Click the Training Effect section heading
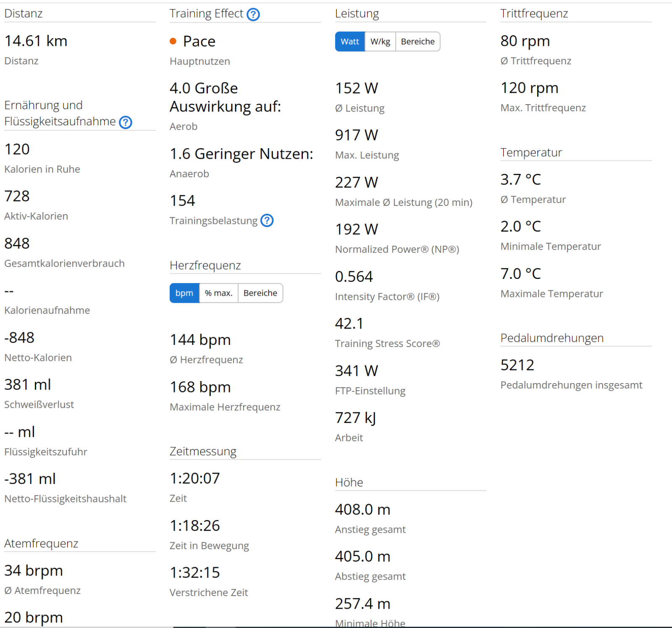 point(206,14)
